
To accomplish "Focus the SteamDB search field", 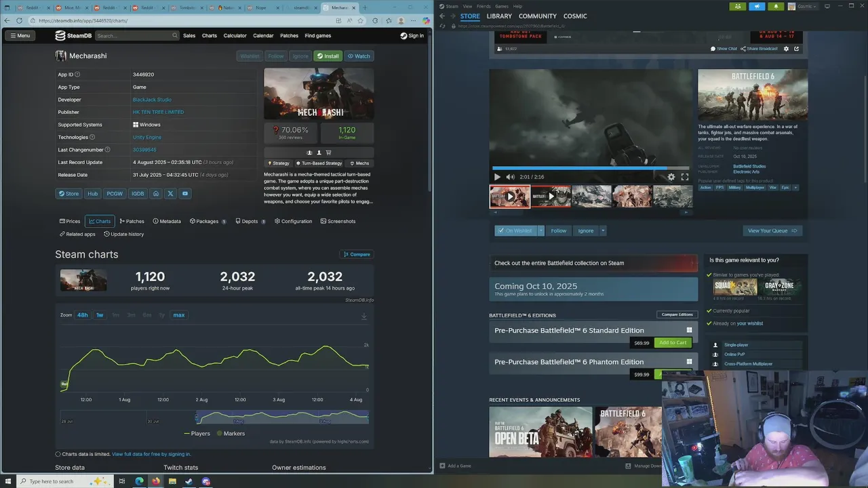I will (x=136, y=35).
